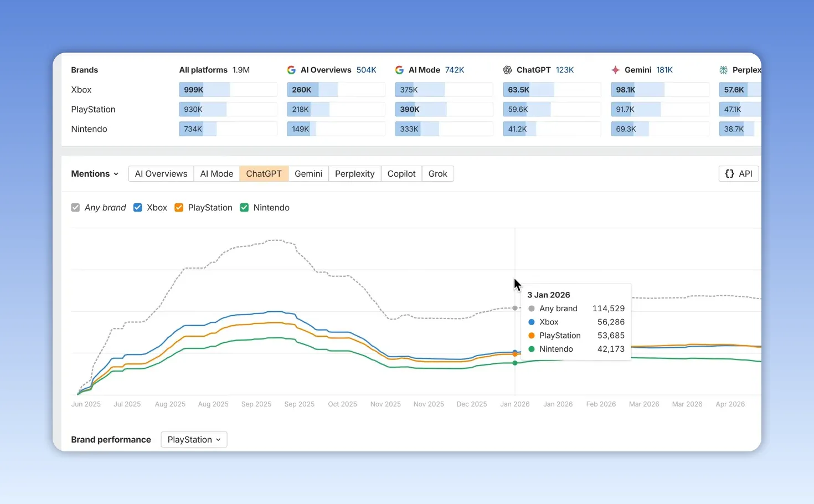Toggle the Any brand checkbox
This screenshot has width=814, height=504.
pos(75,208)
